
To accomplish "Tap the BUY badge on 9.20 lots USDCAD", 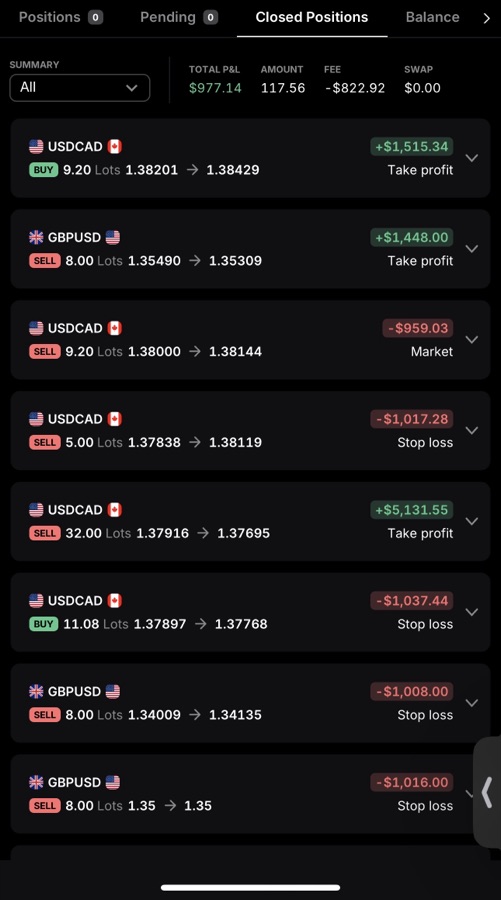I will (44, 170).
